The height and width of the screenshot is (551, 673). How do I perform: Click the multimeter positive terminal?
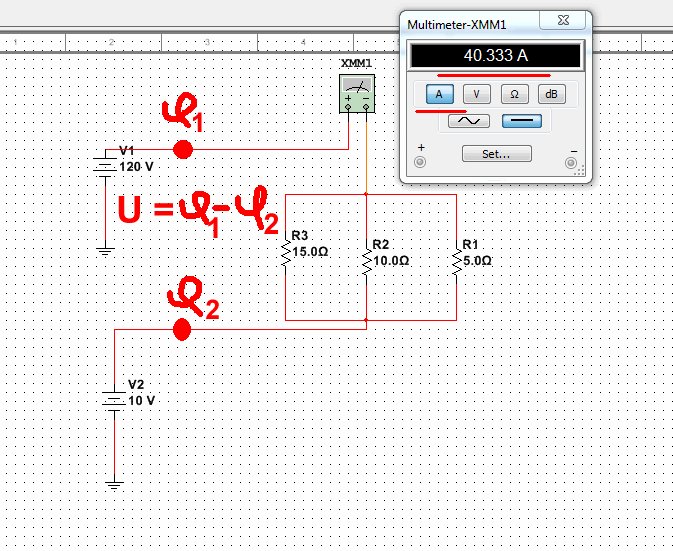pyautogui.click(x=420, y=161)
